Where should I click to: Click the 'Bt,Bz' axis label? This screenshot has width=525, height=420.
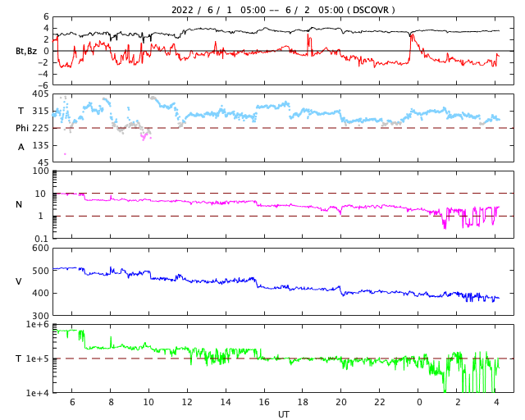point(26,51)
